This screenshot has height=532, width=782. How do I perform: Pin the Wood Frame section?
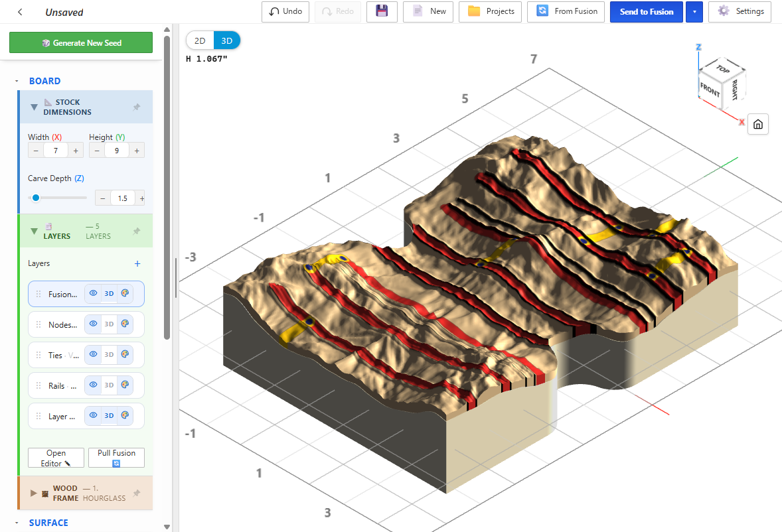click(137, 493)
